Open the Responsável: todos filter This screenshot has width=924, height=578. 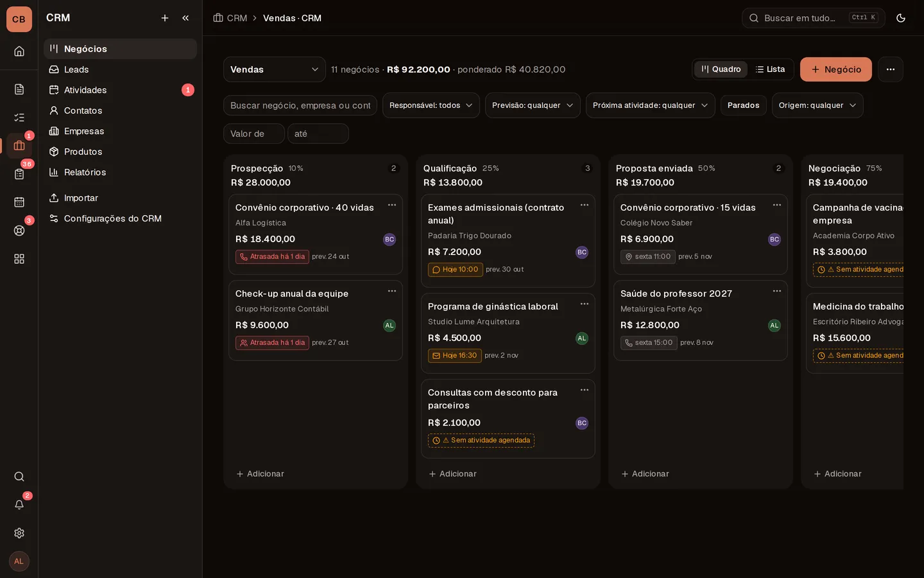click(431, 105)
